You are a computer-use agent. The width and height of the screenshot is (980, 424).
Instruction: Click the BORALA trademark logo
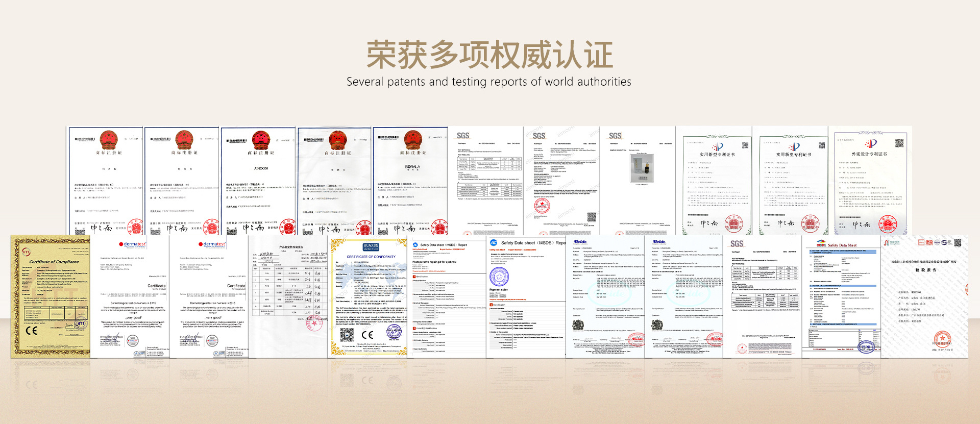coord(412,167)
